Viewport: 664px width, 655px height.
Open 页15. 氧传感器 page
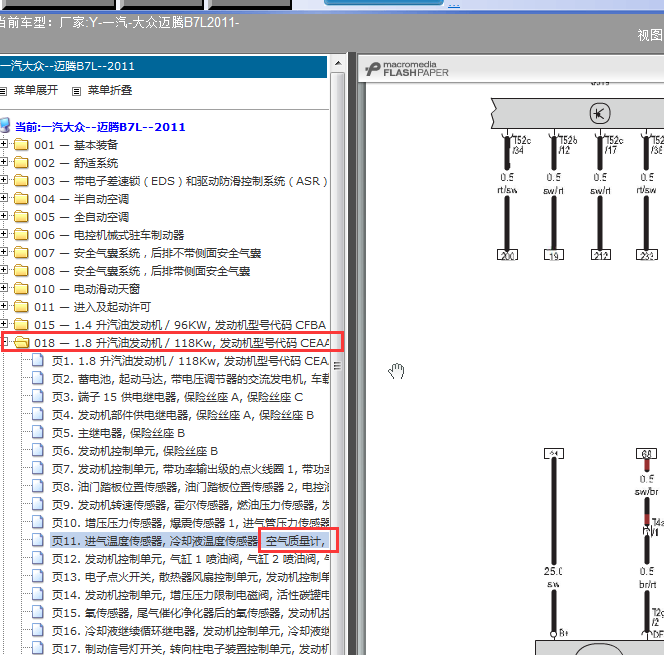191,613
